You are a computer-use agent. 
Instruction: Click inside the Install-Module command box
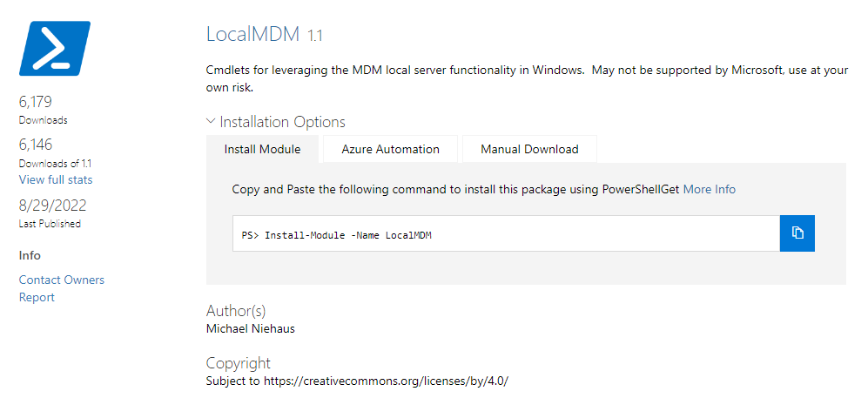(x=506, y=233)
